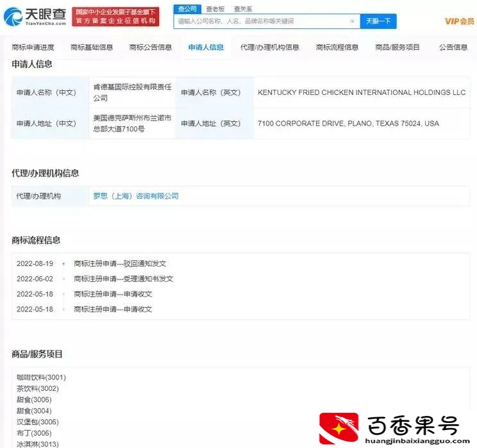Click 冰淇淋(3013) item
Image resolution: width=477 pixels, height=448 pixels.
(38, 444)
